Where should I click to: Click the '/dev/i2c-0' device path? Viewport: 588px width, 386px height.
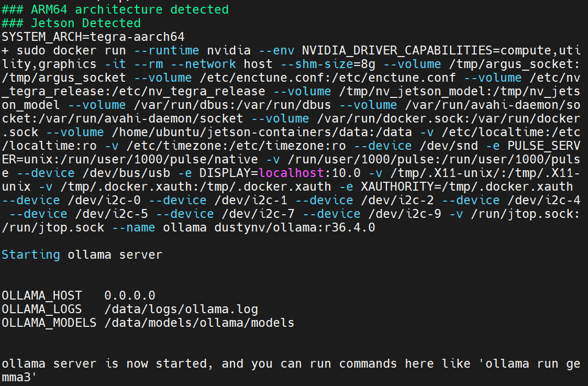point(104,200)
